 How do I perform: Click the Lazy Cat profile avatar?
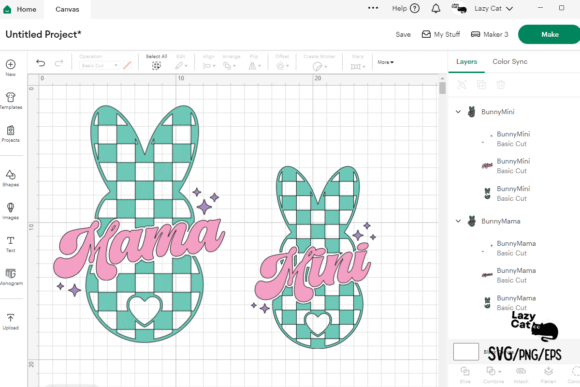tap(459, 8)
